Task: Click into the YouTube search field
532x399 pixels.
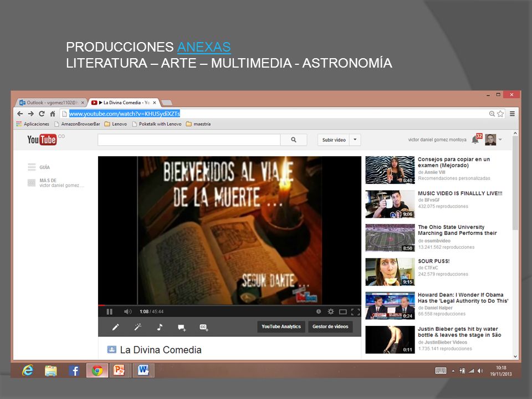Action: 189,140
